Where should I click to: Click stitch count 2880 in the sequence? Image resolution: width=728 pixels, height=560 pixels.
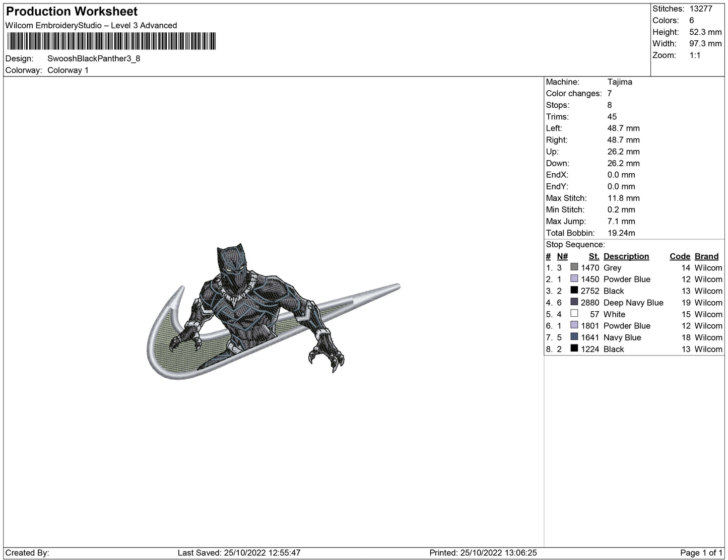590,302
